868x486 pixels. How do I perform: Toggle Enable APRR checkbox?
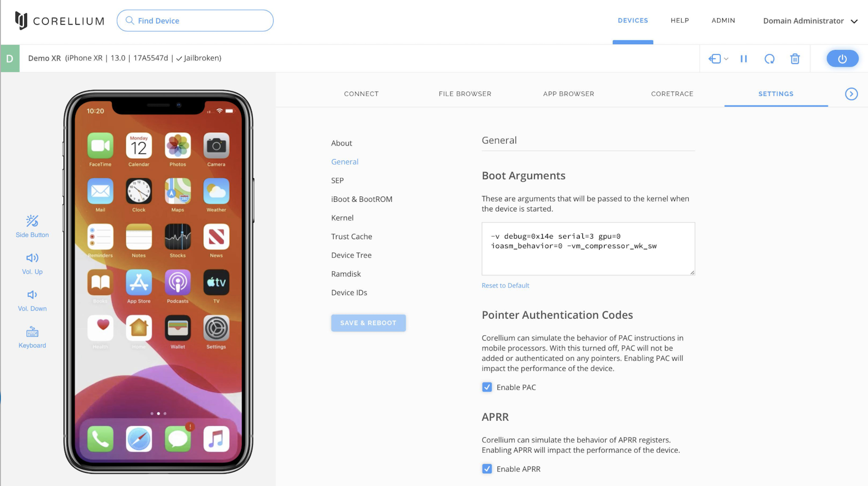[x=487, y=469]
